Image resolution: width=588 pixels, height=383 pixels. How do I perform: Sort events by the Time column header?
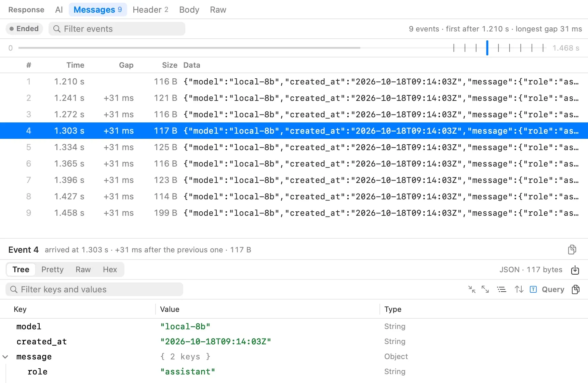click(75, 65)
